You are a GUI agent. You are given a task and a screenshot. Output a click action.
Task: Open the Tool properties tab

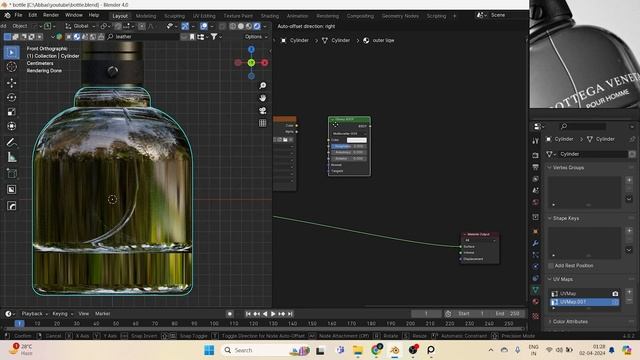tap(536, 141)
